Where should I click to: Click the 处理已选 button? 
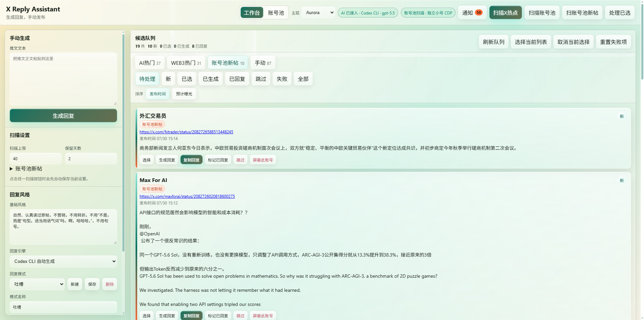(620, 13)
